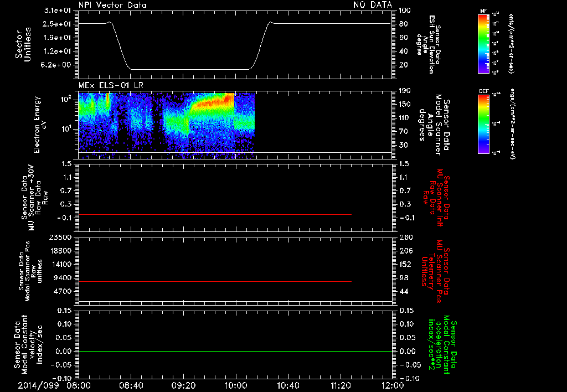
Task: Click the red line in the MU Scanner +30V panel
Action: pos(215,214)
